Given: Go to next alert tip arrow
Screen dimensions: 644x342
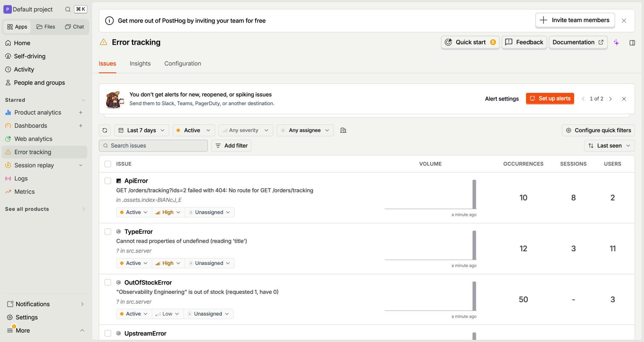Looking at the screenshot, I should tap(610, 99).
